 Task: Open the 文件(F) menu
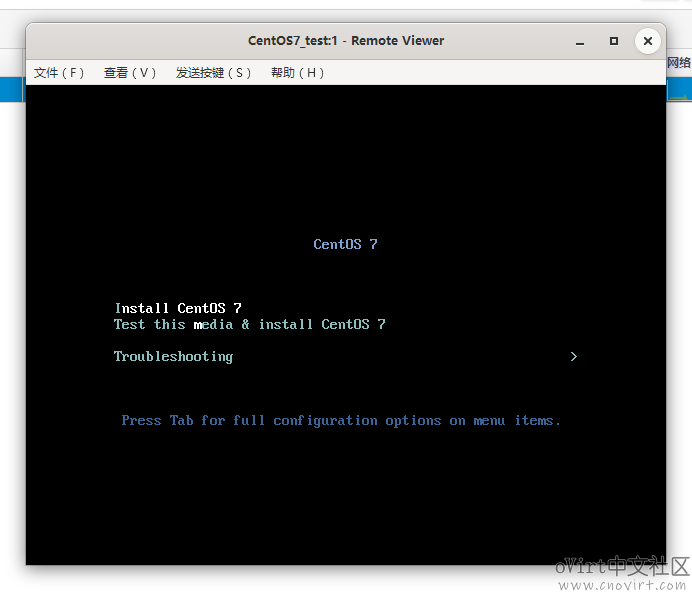pos(59,73)
